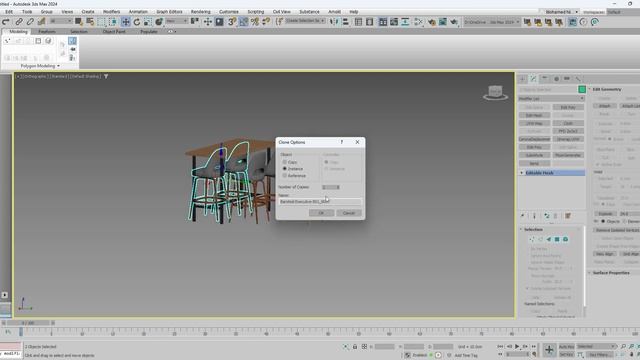Open the Animation menu
This screenshot has width=640, height=360.
point(138,12)
